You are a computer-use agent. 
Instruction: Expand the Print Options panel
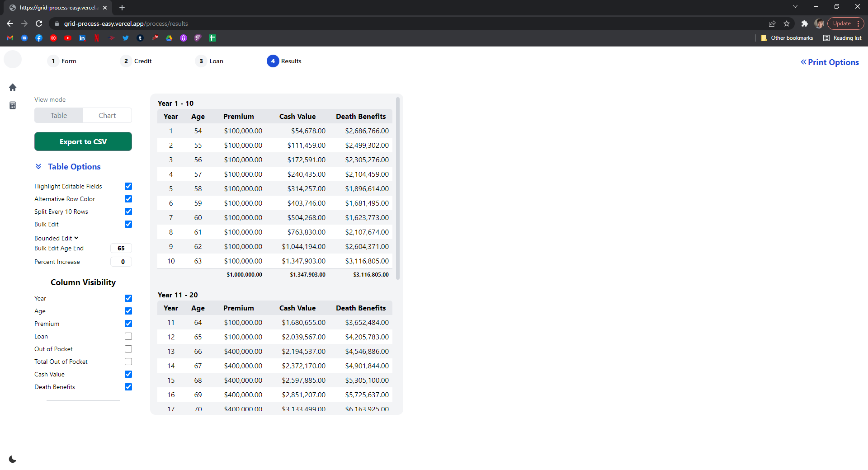tap(830, 62)
